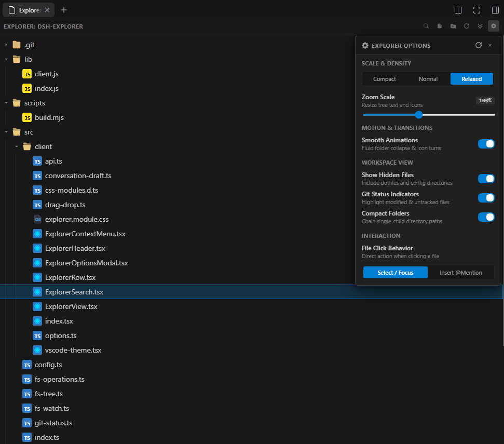This screenshot has height=444, width=504.
Task: Click the Zoom Scale slider track right side
Action: (x=459, y=114)
